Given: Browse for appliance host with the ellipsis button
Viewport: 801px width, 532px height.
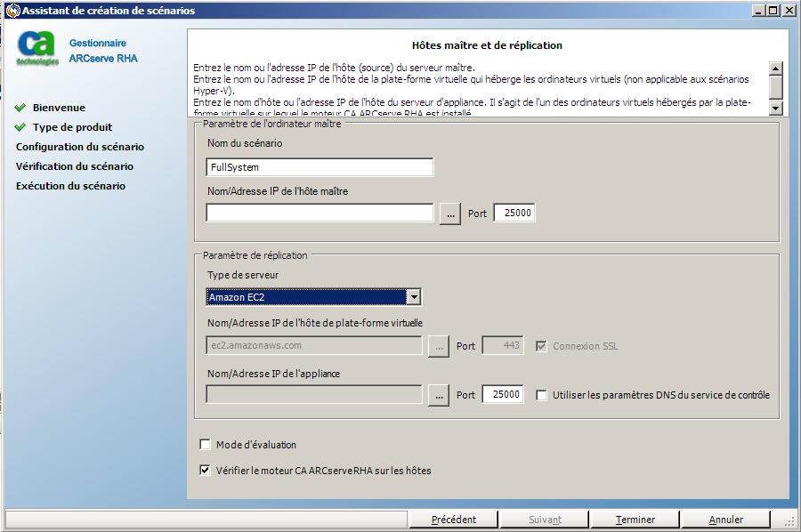Looking at the screenshot, I should point(438,395).
